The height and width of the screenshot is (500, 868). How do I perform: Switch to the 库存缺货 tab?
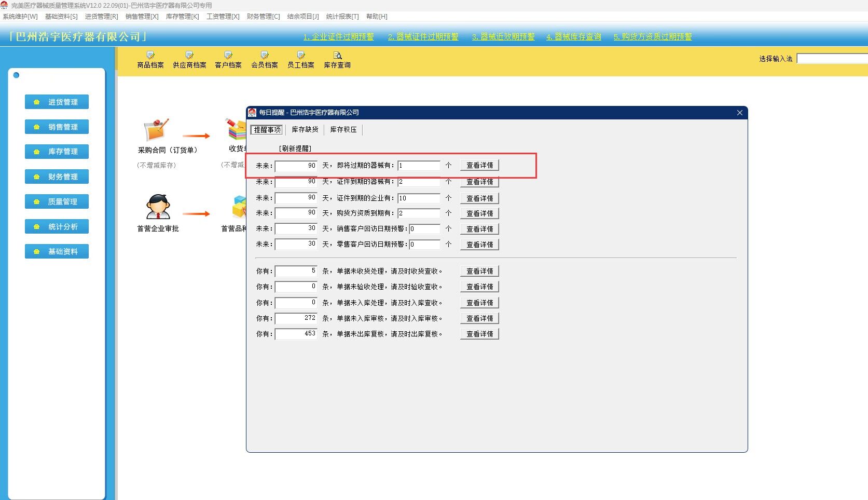tap(305, 130)
